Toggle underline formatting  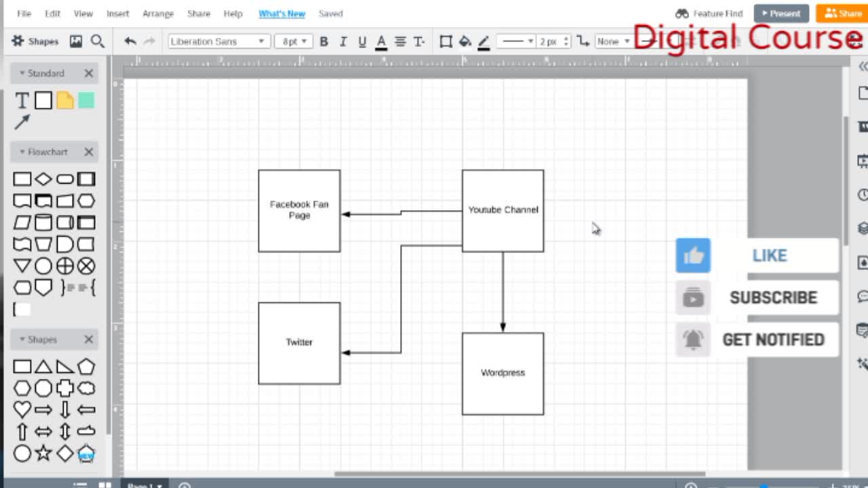click(362, 41)
